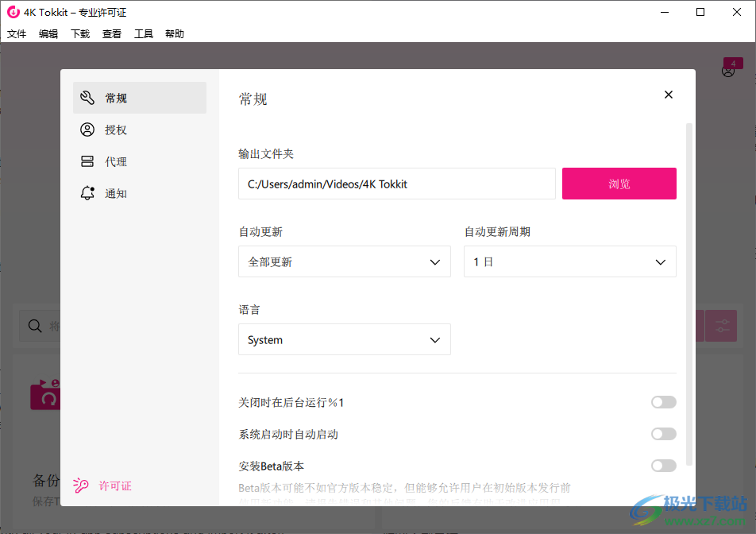Click the 关闭时在后台运行%1 text
The image size is (756, 534).
coord(291,403)
